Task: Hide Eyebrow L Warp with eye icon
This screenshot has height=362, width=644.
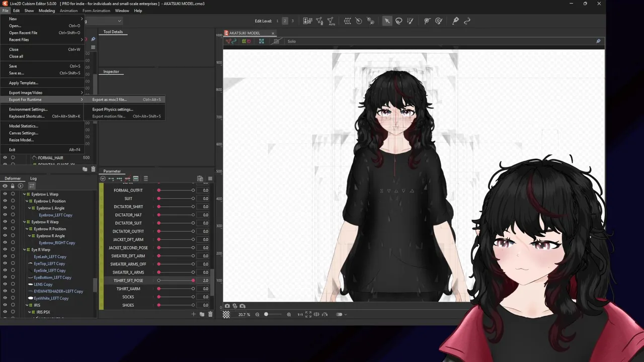Action: (5, 194)
